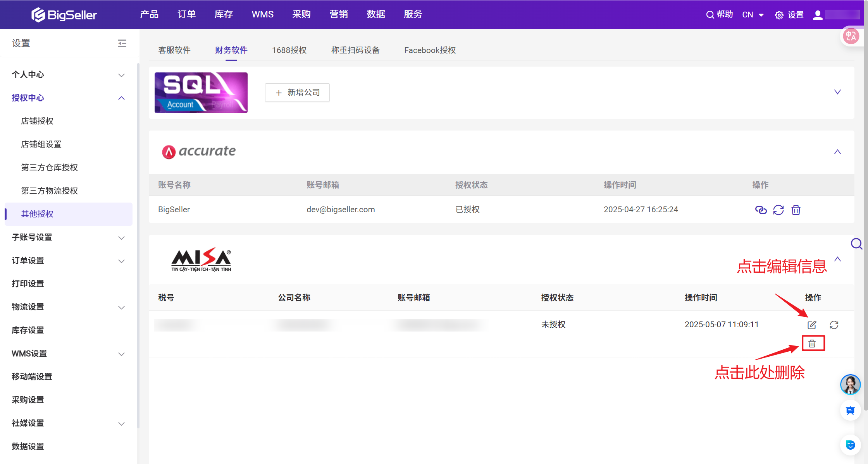The height and width of the screenshot is (464, 868).
Task: Click the floating search magnifier icon
Action: (856, 244)
